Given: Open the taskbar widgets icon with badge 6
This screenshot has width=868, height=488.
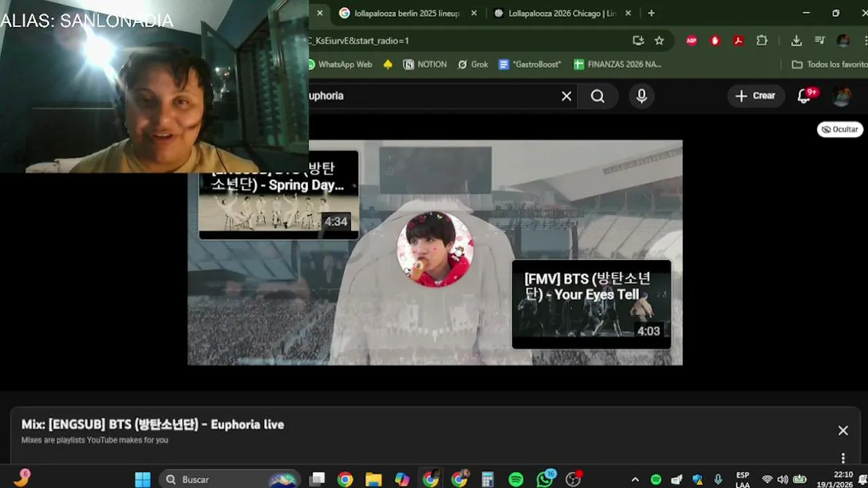Looking at the screenshot, I should [x=22, y=478].
